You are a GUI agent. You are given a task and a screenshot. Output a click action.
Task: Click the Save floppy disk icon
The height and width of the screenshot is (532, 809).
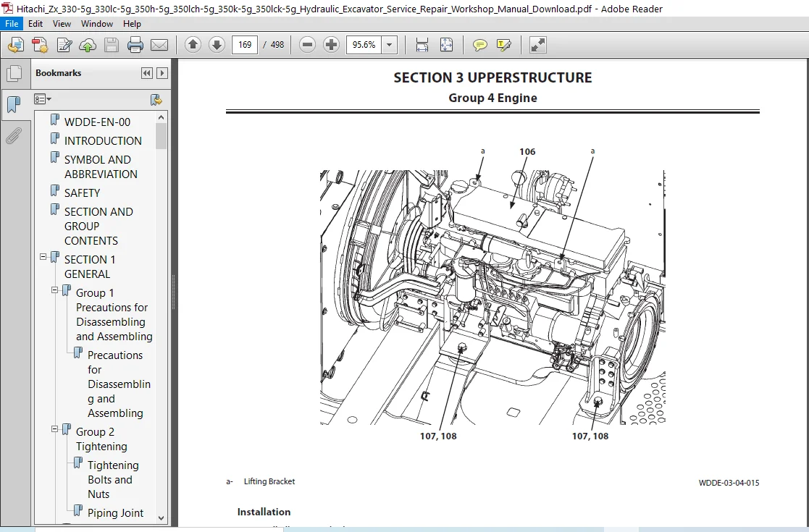click(112, 46)
